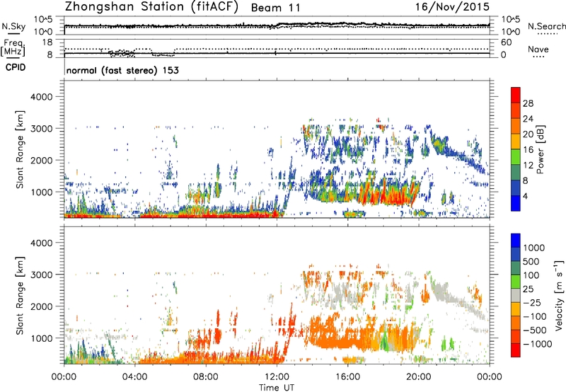
Task: Click 'normal (fast stereo) 153' text
Action: tap(122, 70)
